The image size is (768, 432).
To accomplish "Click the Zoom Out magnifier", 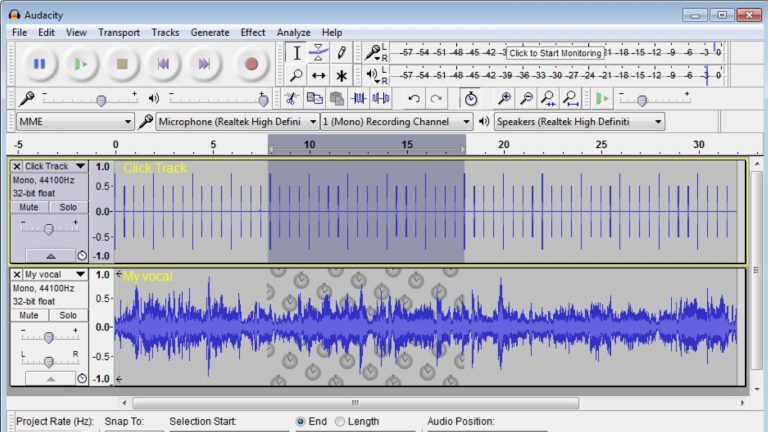I will pyautogui.click(x=527, y=99).
